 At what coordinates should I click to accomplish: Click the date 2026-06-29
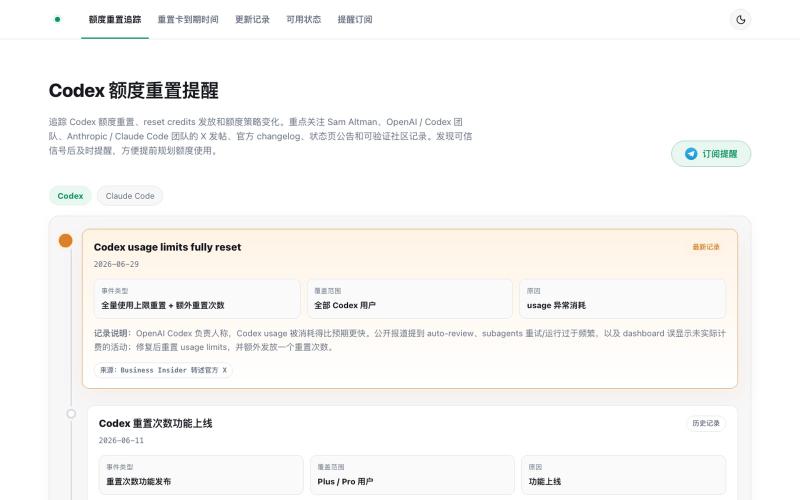point(116,264)
